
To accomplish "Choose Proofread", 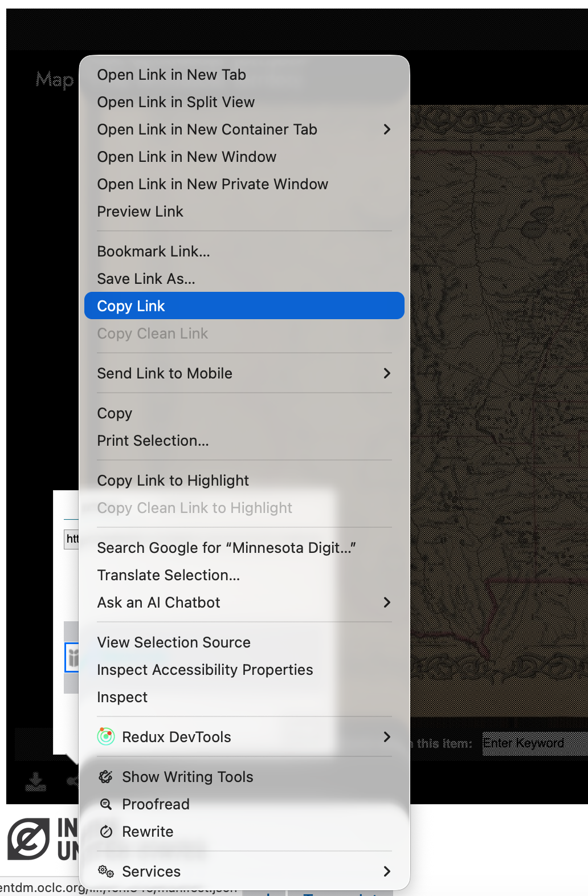I will tap(244, 804).
